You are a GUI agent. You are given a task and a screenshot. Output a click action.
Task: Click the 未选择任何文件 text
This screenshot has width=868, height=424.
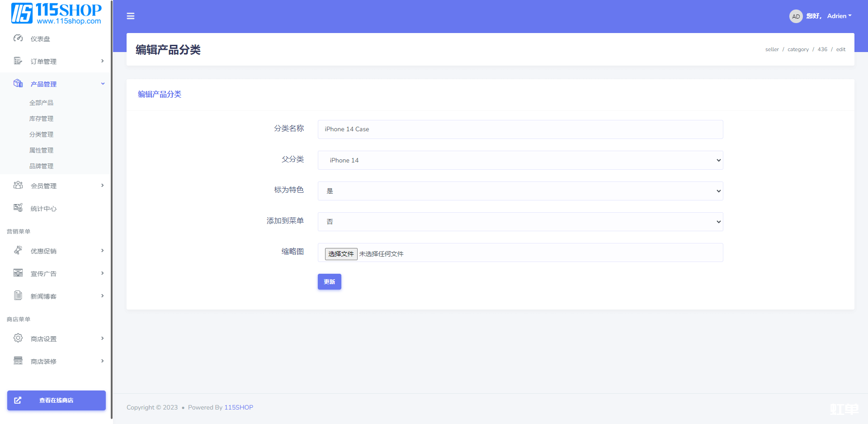[x=382, y=254]
